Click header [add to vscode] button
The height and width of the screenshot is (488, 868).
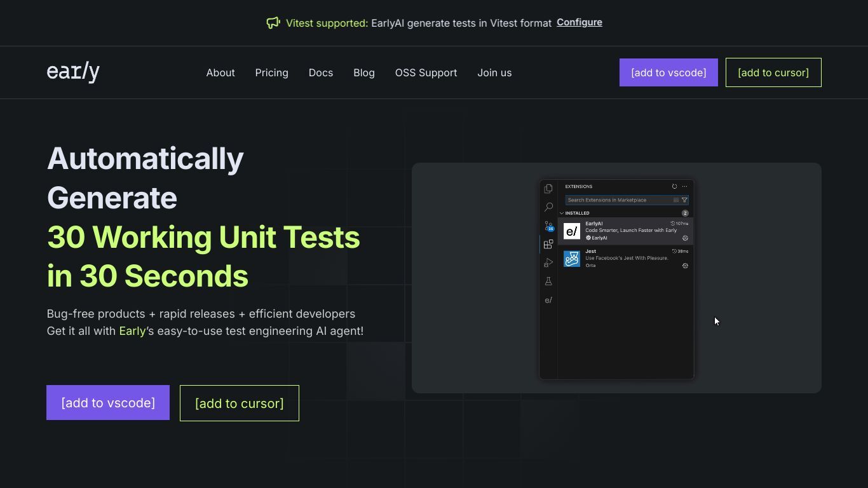pos(668,72)
